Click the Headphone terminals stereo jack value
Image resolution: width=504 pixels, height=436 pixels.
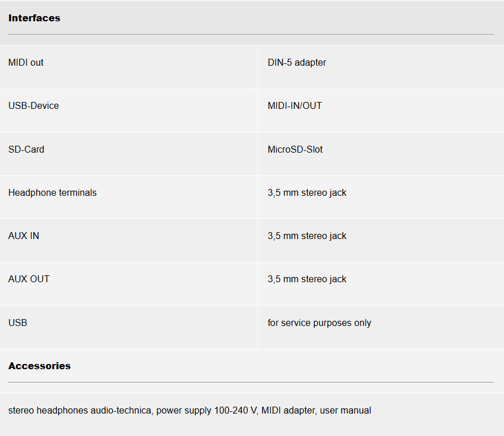[307, 192]
